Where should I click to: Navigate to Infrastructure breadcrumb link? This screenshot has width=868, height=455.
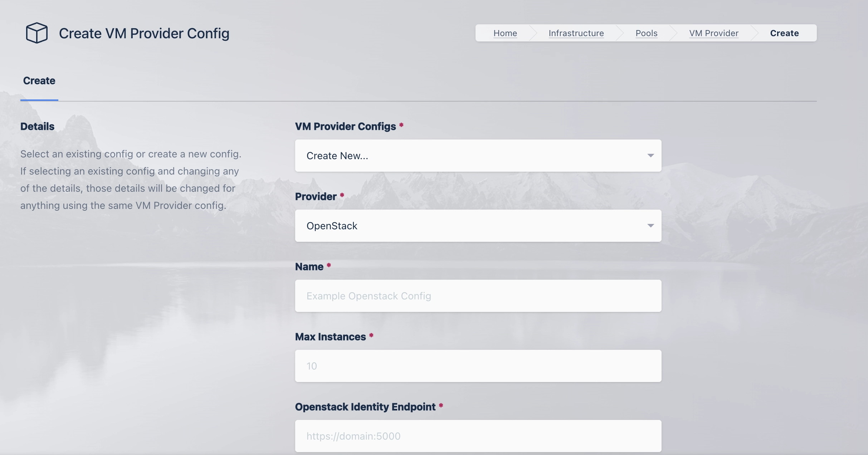pos(576,33)
